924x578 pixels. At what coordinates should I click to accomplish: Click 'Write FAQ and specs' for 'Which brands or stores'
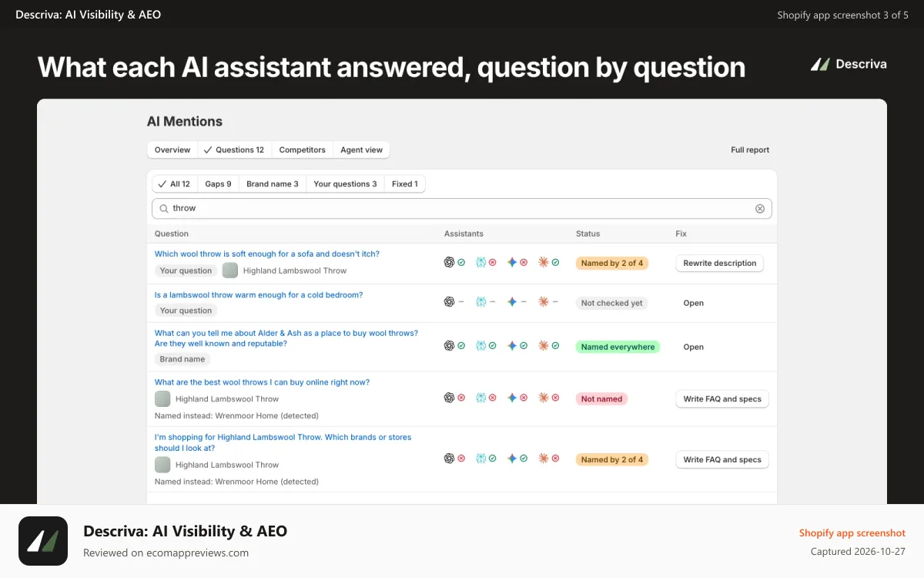(x=722, y=459)
